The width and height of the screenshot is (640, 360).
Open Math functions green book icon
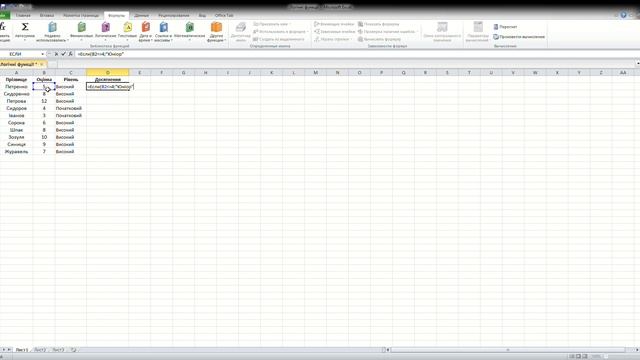click(x=189, y=27)
